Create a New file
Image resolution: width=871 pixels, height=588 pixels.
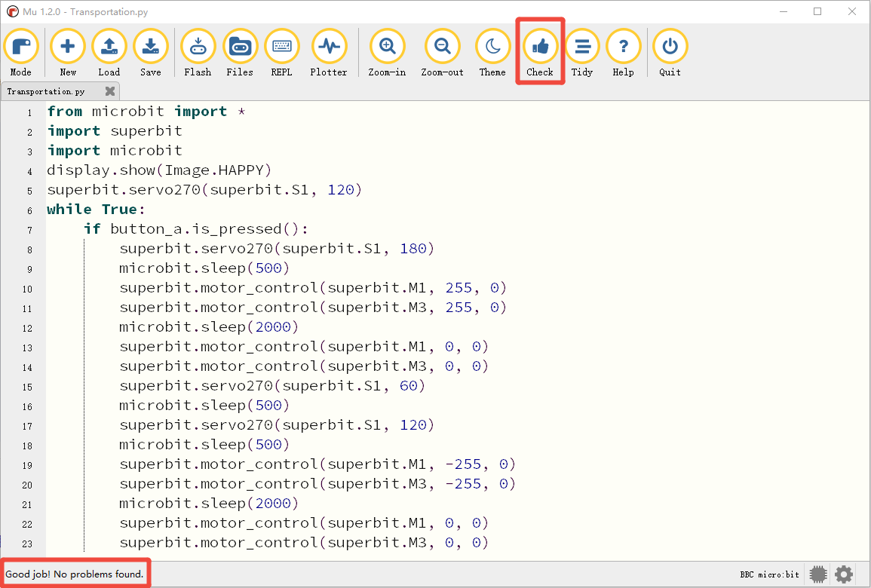(68, 53)
